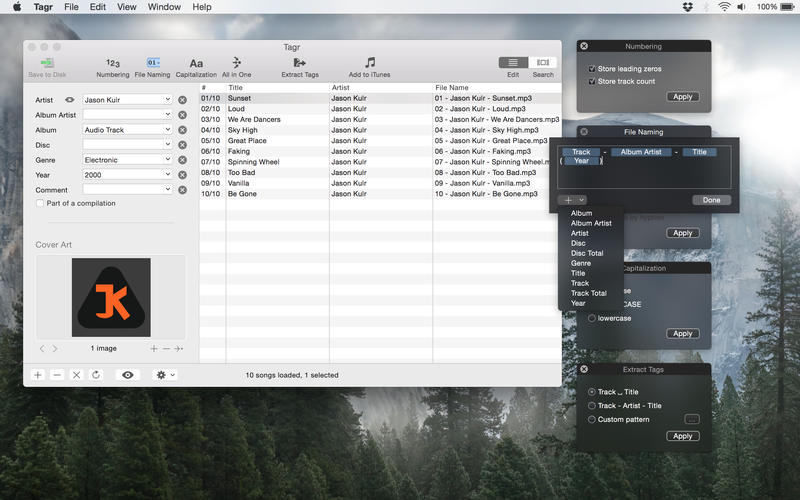Clear the Artist field with its X icon
Image resolution: width=800 pixels, height=500 pixels.
pos(182,100)
